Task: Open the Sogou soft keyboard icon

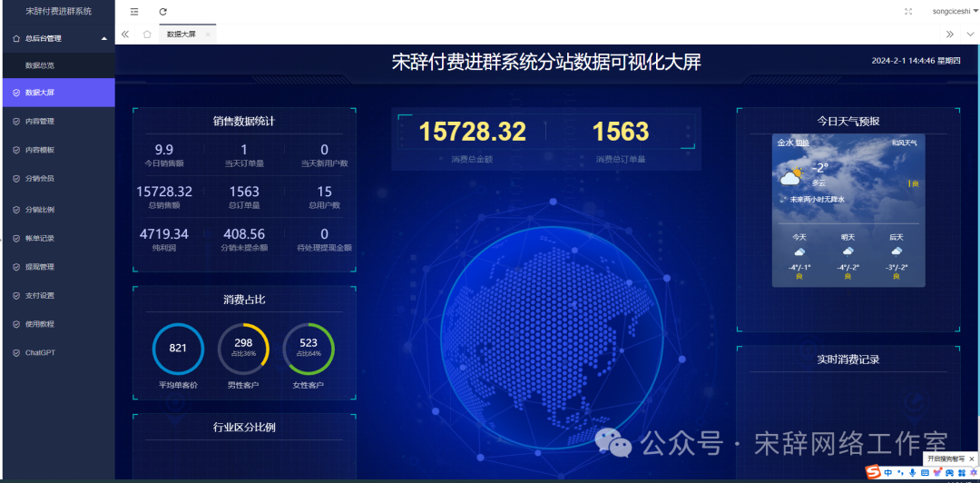Action: click(x=925, y=472)
